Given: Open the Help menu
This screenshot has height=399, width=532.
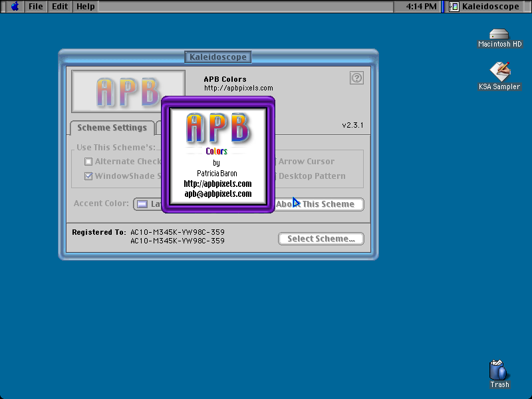Looking at the screenshot, I should click(86, 7).
